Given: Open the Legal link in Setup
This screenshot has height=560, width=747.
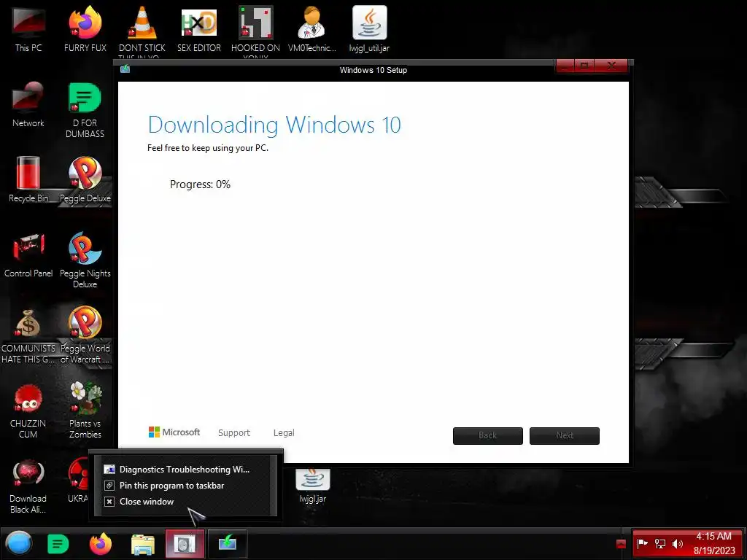Looking at the screenshot, I should coord(284,433).
